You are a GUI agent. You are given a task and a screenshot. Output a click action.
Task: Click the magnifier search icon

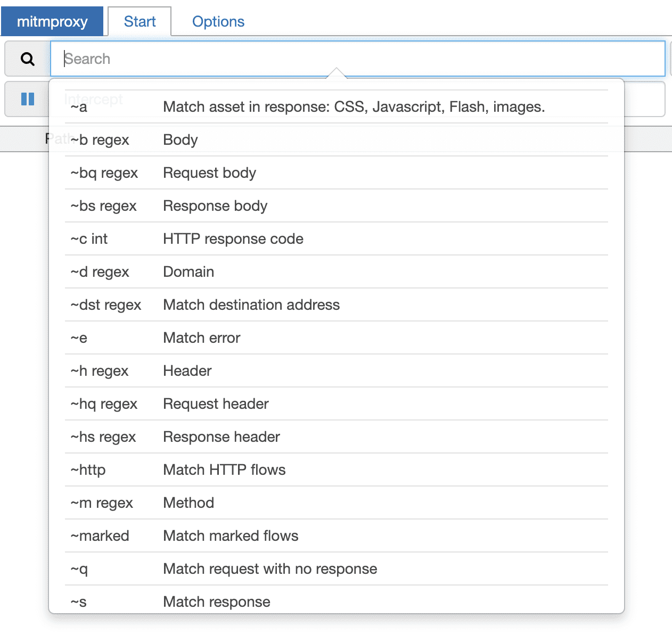pyautogui.click(x=28, y=59)
